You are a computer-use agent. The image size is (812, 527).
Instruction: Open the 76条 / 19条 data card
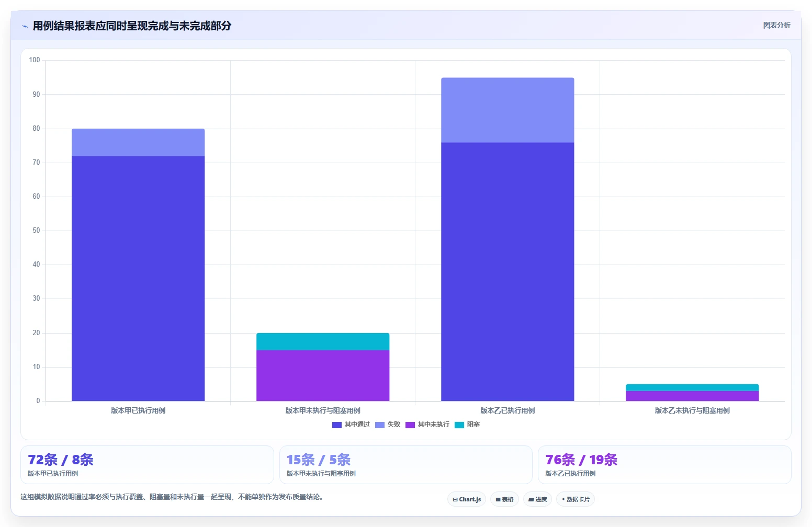[x=664, y=465]
